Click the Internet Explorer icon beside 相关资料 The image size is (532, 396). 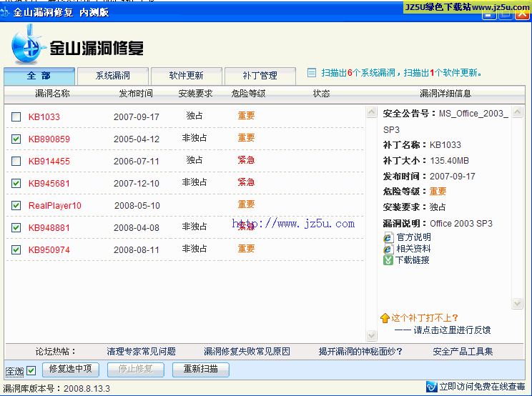tap(388, 249)
